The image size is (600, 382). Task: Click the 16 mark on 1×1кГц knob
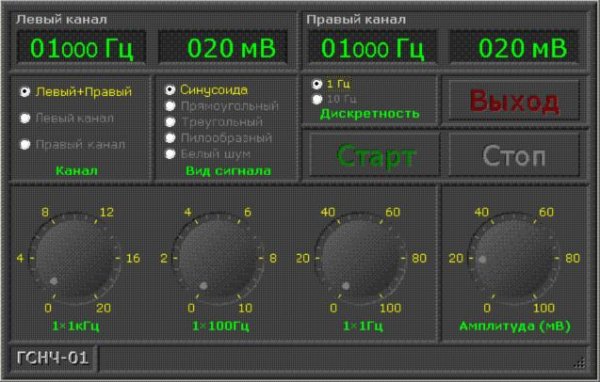pyautogui.click(x=133, y=258)
